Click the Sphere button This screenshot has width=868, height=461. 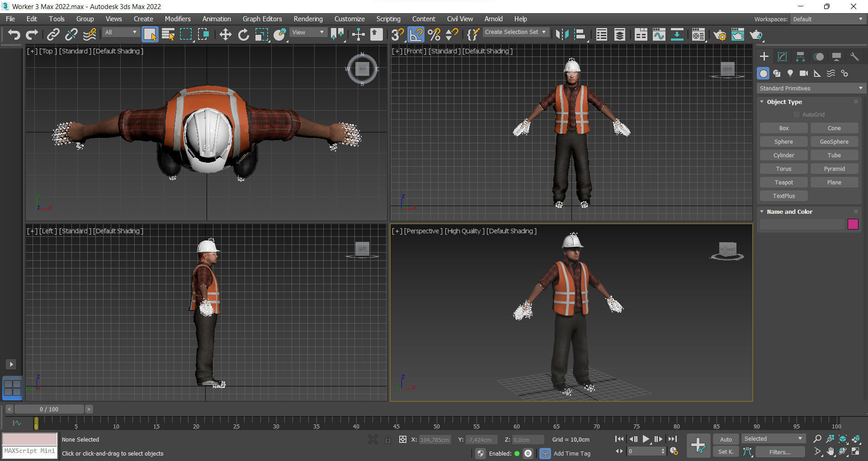tap(783, 141)
